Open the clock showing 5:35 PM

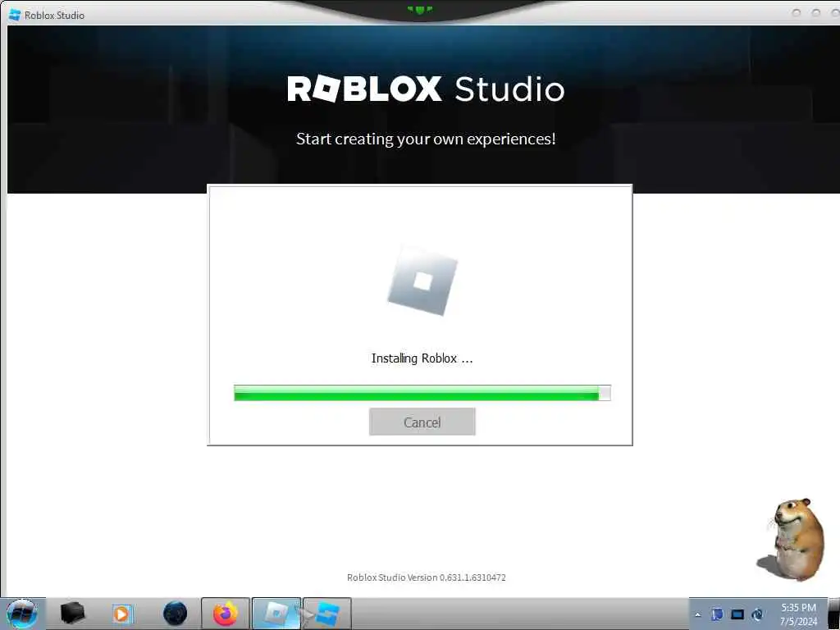click(798, 614)
